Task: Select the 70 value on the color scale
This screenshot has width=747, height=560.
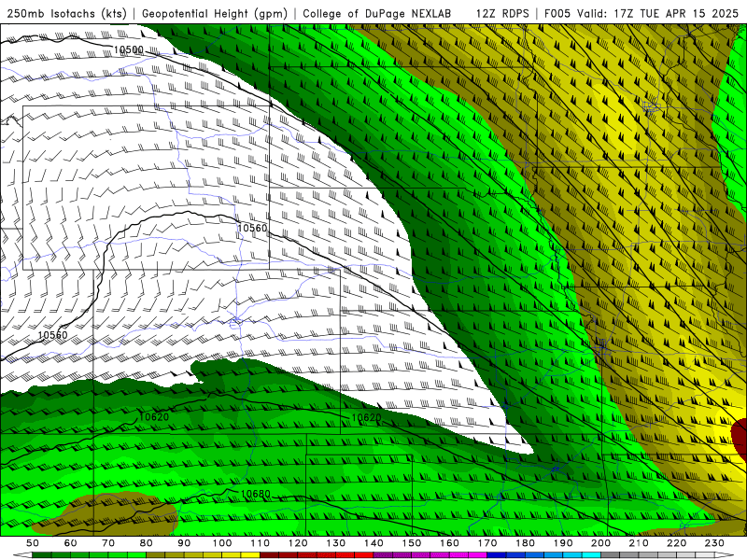Action: (x=108, y=543)
